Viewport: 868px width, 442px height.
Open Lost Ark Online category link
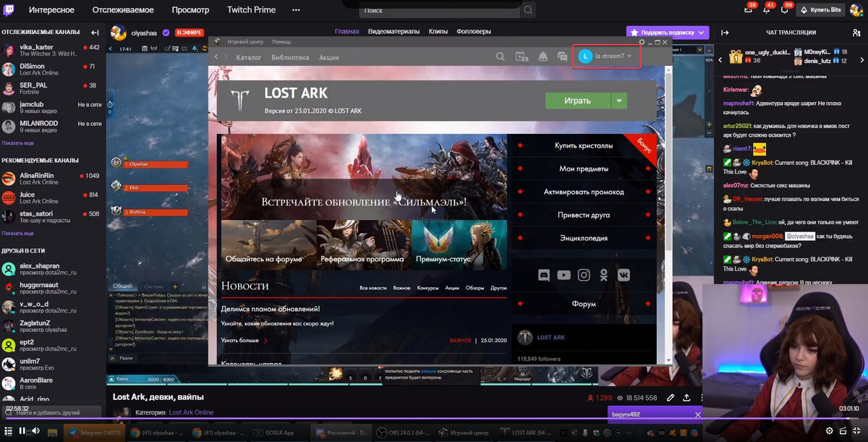pyautogui.click(x=191, y=412)
